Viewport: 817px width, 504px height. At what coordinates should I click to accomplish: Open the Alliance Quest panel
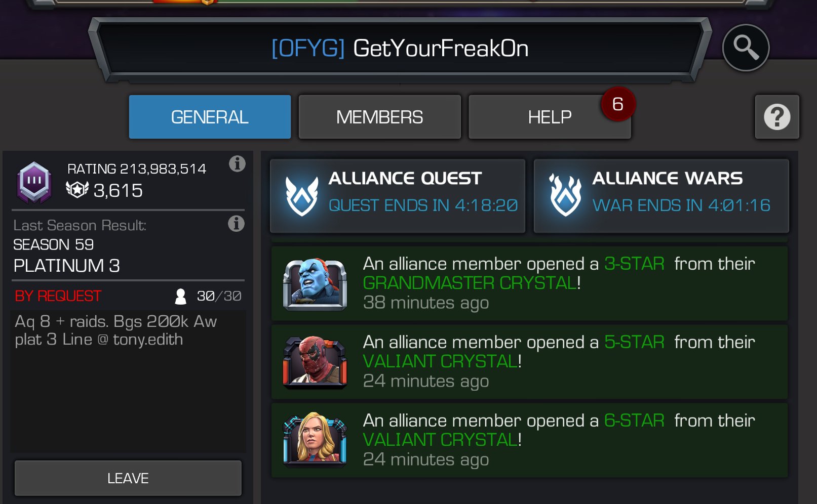pos(398,196)
